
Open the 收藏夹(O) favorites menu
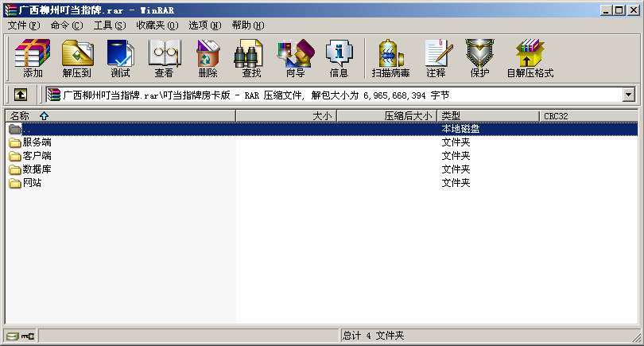[157, 25]
